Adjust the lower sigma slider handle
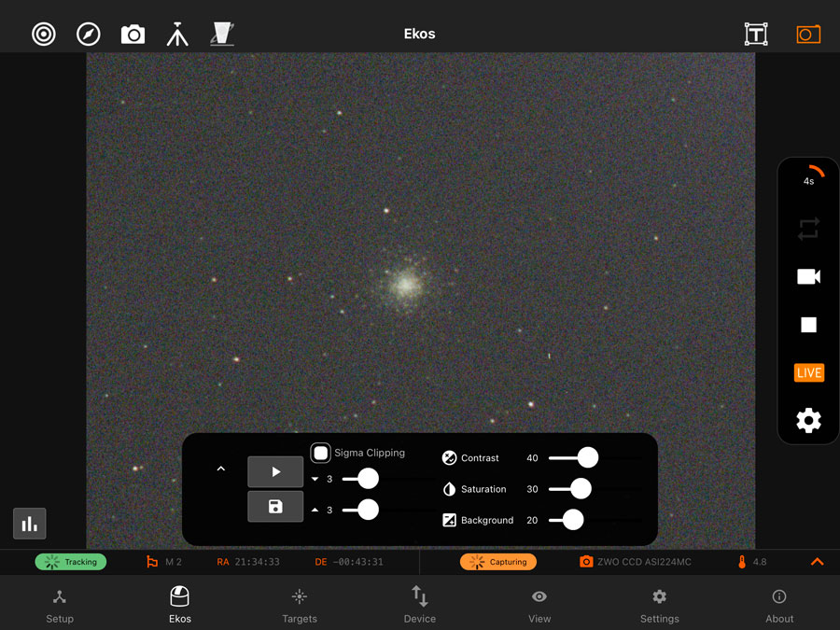Viewport: 840px width, 630px height. (368, 479)
